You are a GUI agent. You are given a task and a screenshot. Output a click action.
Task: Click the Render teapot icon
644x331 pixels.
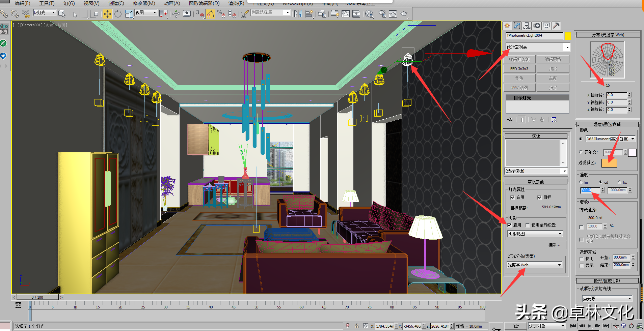[x=404, y=13]
